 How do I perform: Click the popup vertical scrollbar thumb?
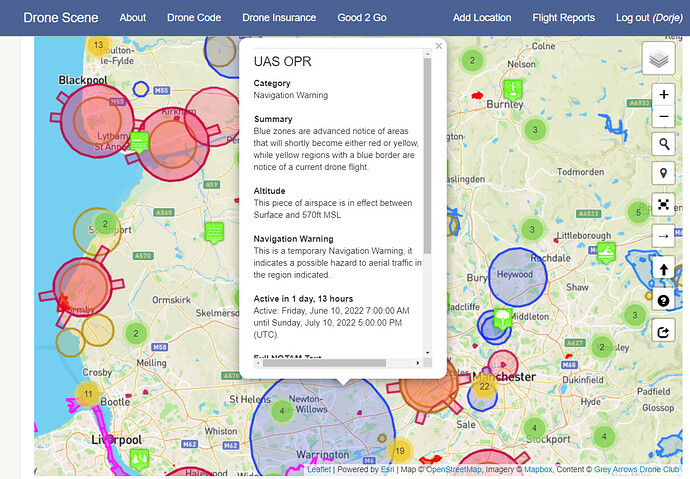coord(427,156)
